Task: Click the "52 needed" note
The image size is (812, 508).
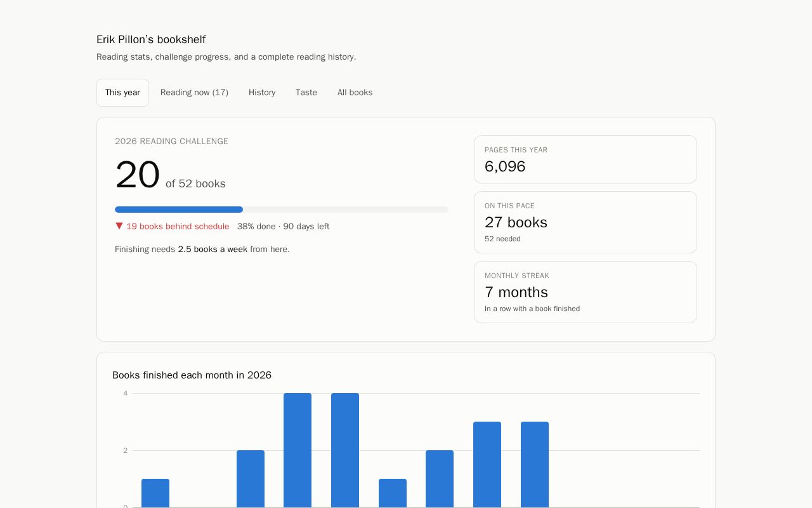Action: click(x=502, y=239)
